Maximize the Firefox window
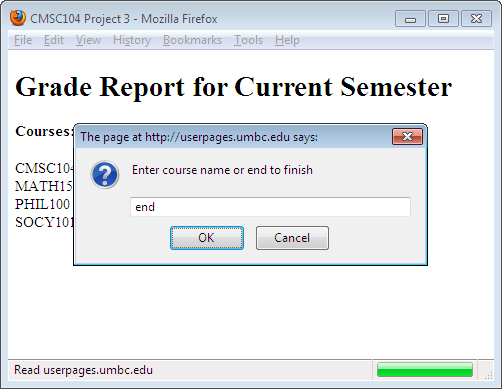The height and width of the screenshot is (389, 502). [x=443, y=19]
